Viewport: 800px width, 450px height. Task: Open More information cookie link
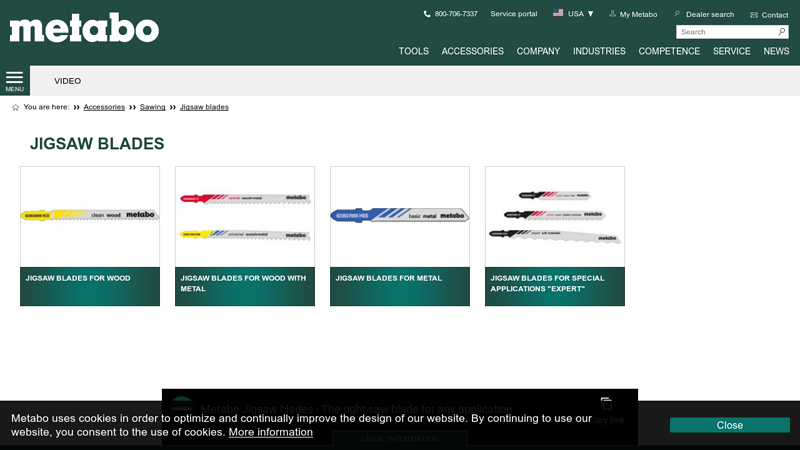pos(270,432)
